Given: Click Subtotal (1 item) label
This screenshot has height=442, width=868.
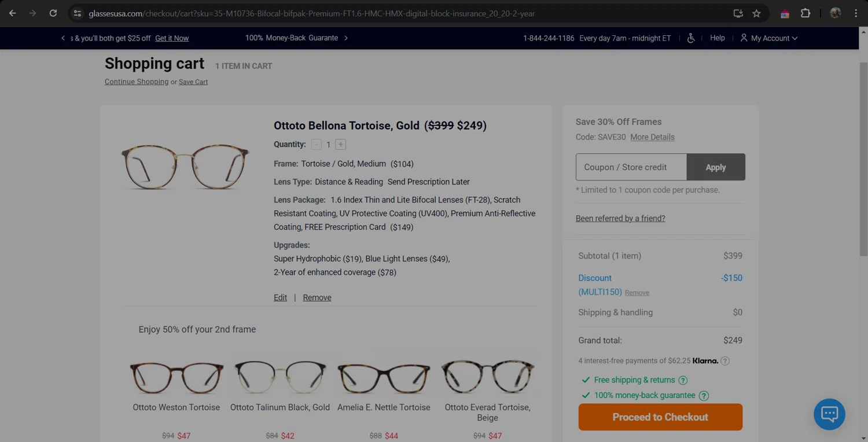Looking at the screenshot, I should click(609, 256).
